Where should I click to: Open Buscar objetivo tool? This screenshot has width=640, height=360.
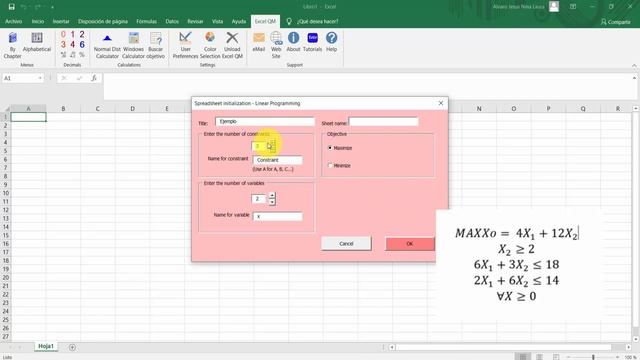pyautogui.click(x=156, y=45)
